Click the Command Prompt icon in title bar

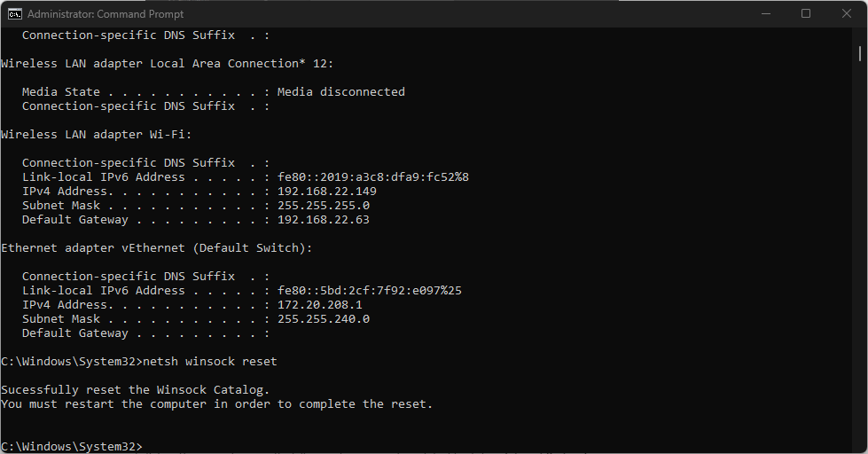click(x=15, y=13)
